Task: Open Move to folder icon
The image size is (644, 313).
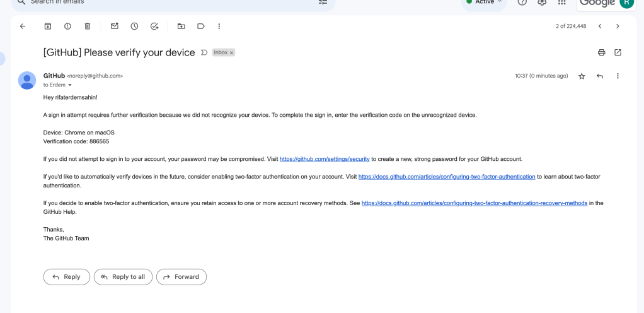Action: [x=181, y=27]
